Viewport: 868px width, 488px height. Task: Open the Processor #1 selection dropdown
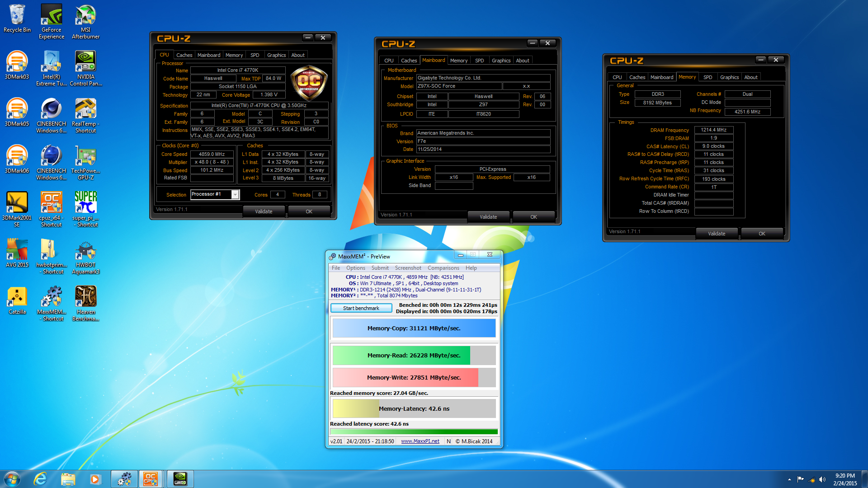point(215,194)
